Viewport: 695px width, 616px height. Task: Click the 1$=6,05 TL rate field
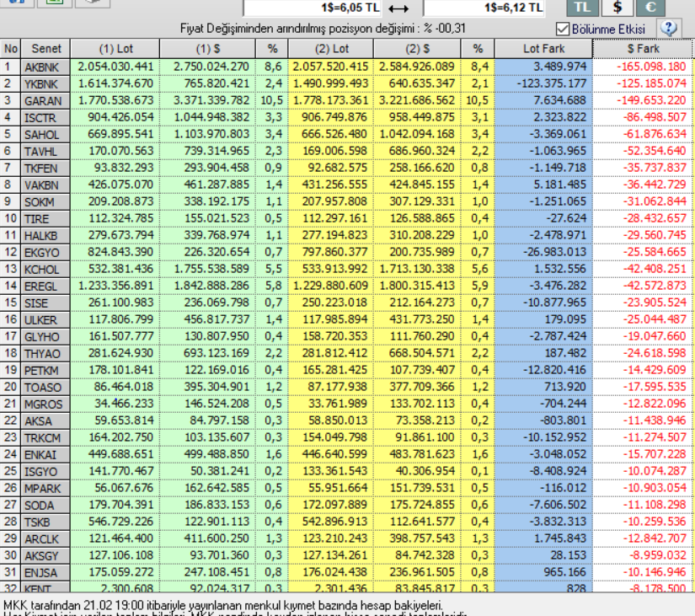click(312, 8)
